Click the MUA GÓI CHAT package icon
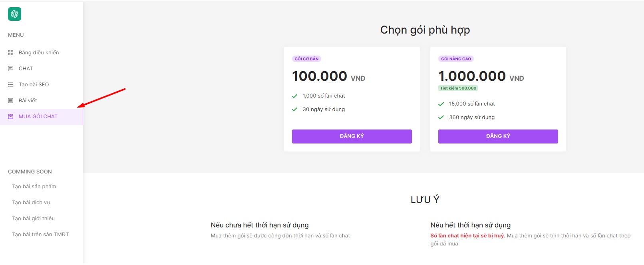This screenshot has height=265, width=644. coord(11,117)
